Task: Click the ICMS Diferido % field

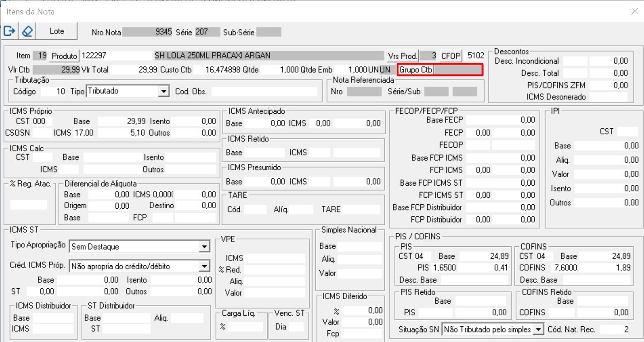Action: [x=363, y=311]
